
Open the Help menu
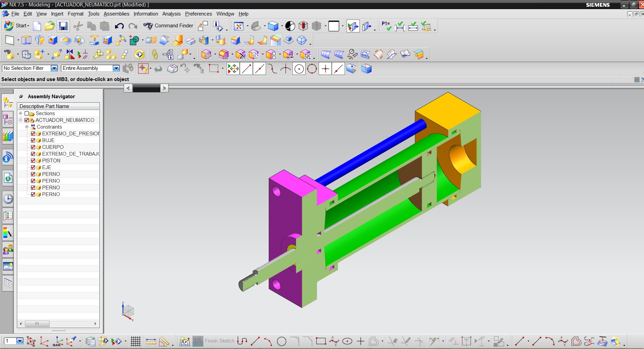click(243, 14)
